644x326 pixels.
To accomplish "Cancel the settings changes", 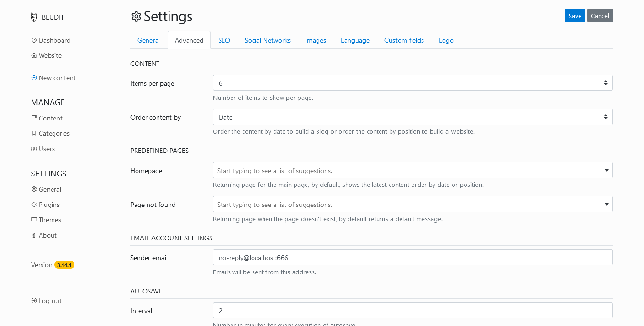I will point(600,16).
